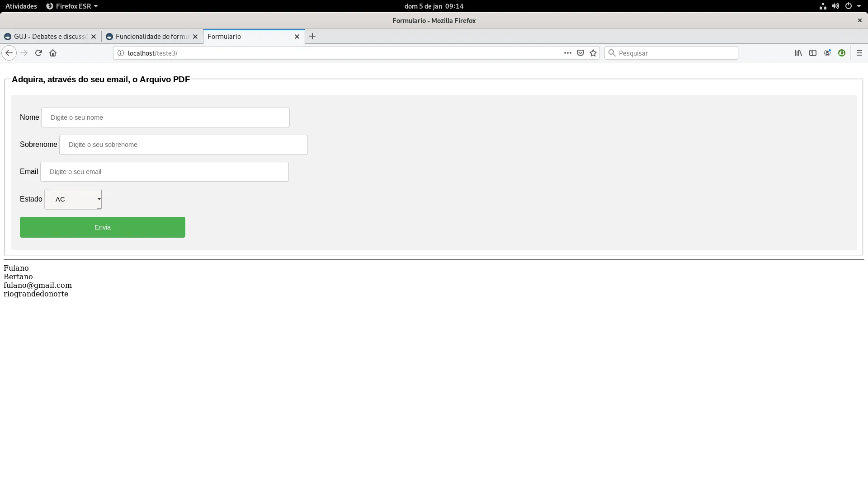Viewport: 868px width, 488px height.
Task: Click the Nome input field
Action: tap(165, 117)
